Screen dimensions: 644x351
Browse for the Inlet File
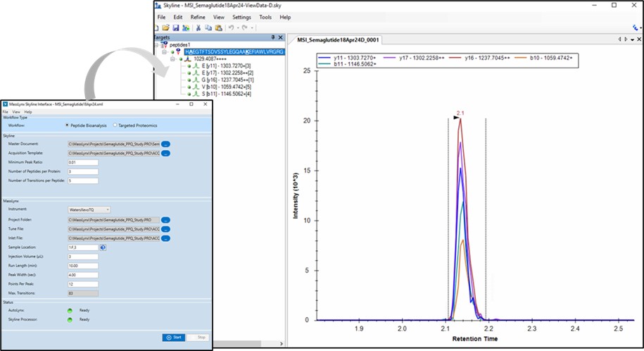[165, 238]
